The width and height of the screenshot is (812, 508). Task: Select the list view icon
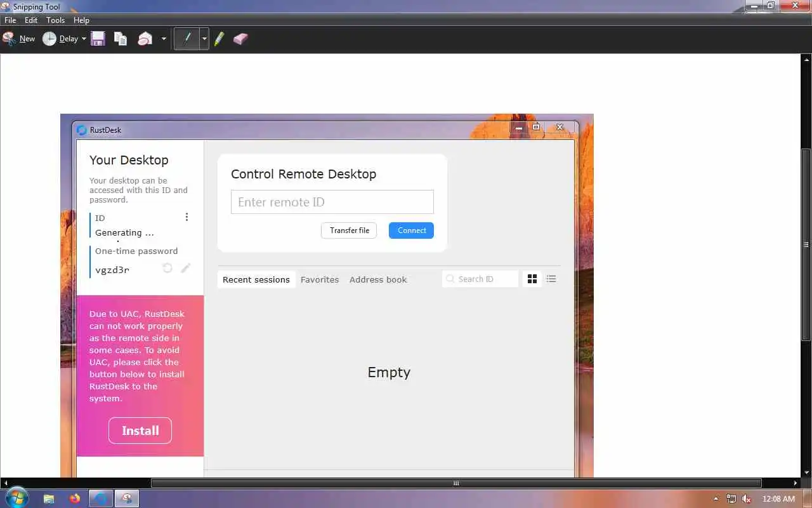551,279
